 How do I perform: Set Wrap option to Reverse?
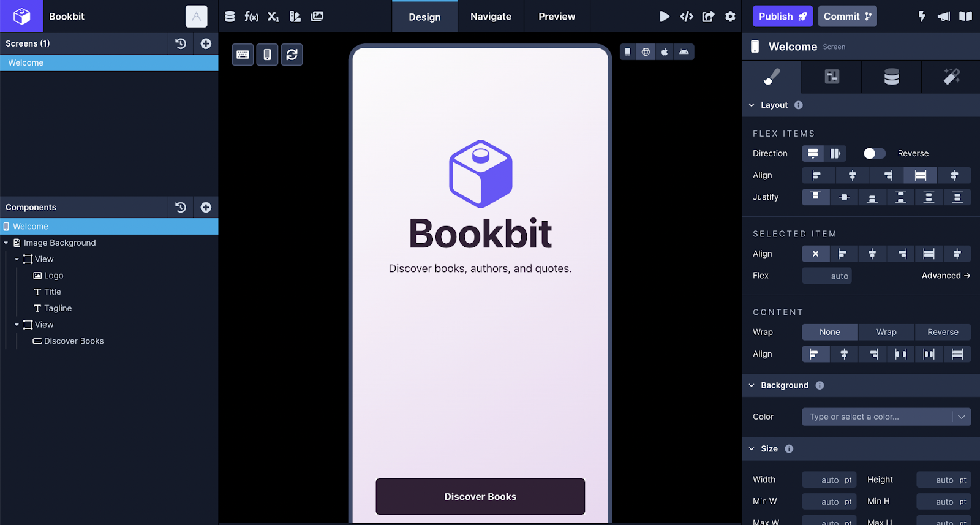point(942,332)
